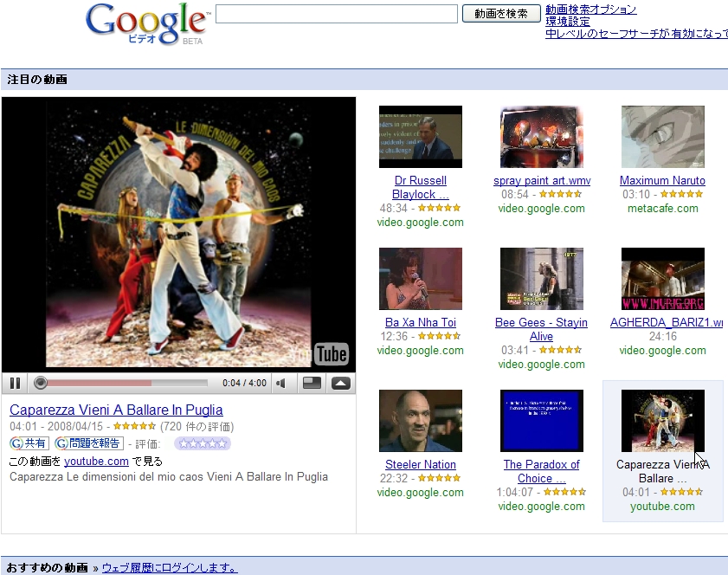Open the Bee Gees Stayin Alive thumbnail
Viewport: 728px width, 575px height.
(542, 279)
